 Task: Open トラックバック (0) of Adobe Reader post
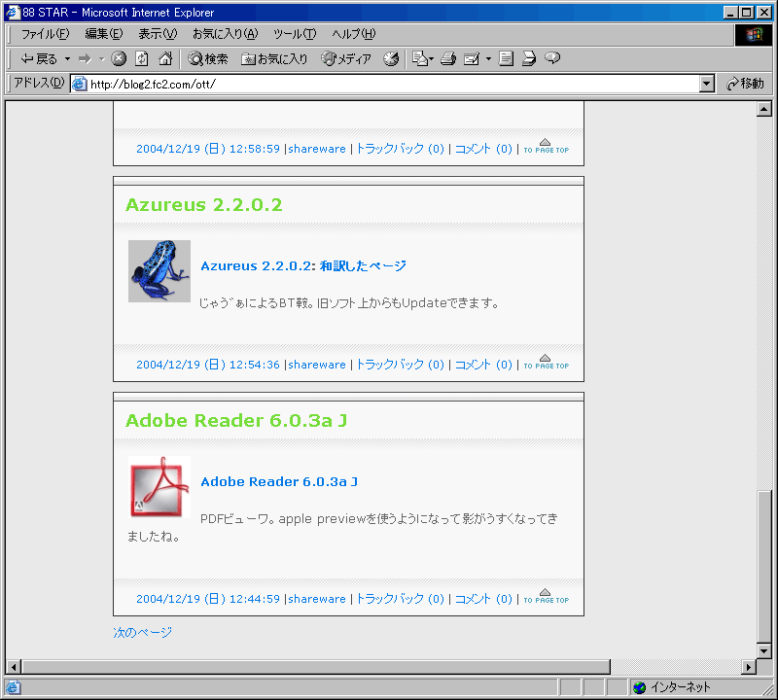[400, 599]
